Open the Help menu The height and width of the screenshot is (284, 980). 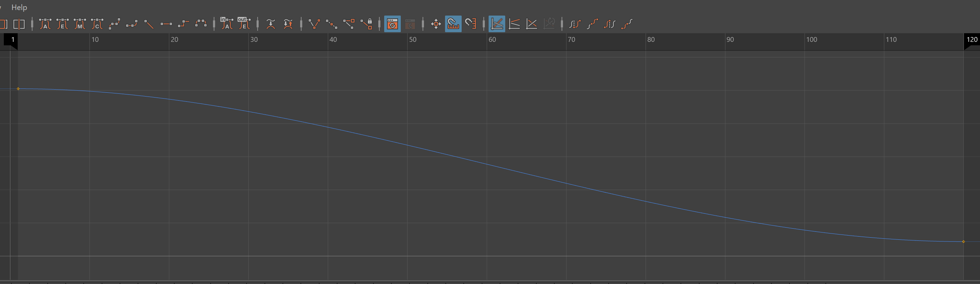19,7
